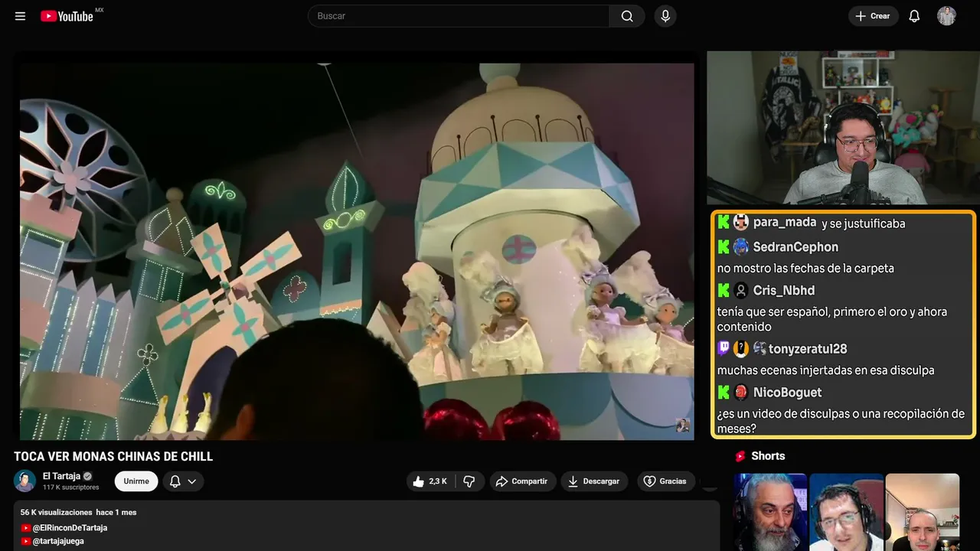Like the video with 2,3 K likes
980x551 pixels.
coord(430,481)
